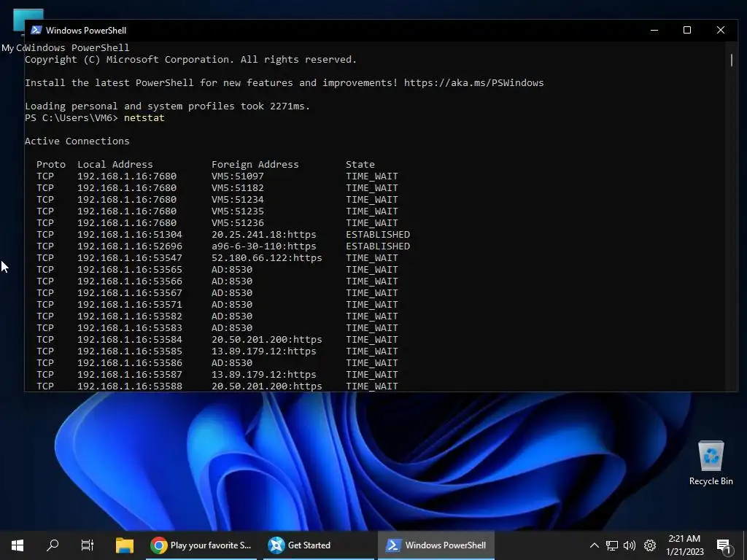The height and width of the screenshot is (560, 747).
Task: Open the volume speaker tray icon
Action: tap(630, 545)
